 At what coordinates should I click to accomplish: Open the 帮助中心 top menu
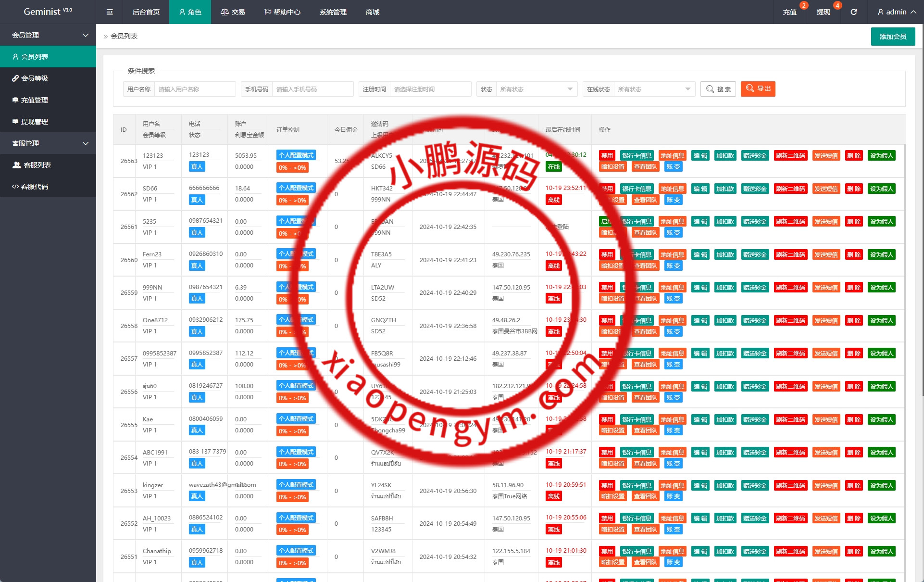(x=282, y=12)
